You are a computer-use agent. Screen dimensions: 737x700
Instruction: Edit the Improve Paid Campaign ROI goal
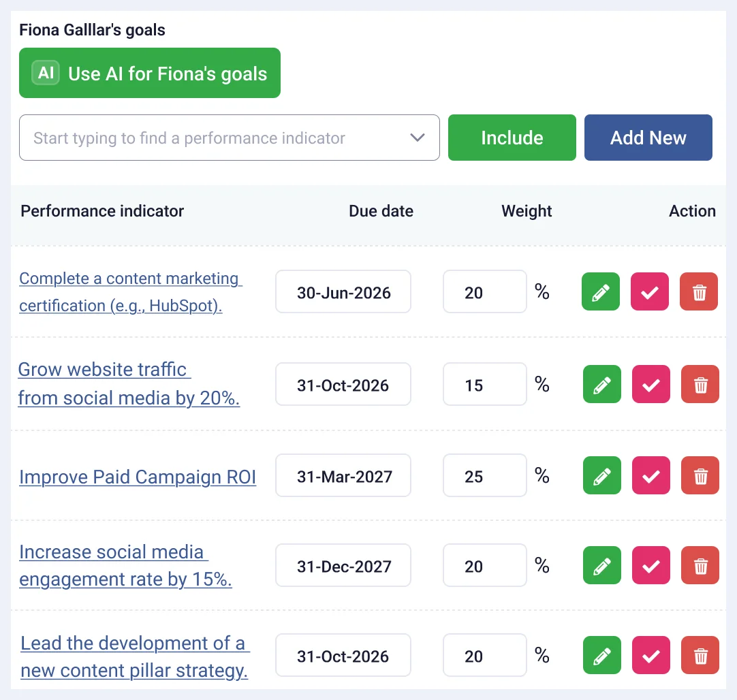point(601,475)
